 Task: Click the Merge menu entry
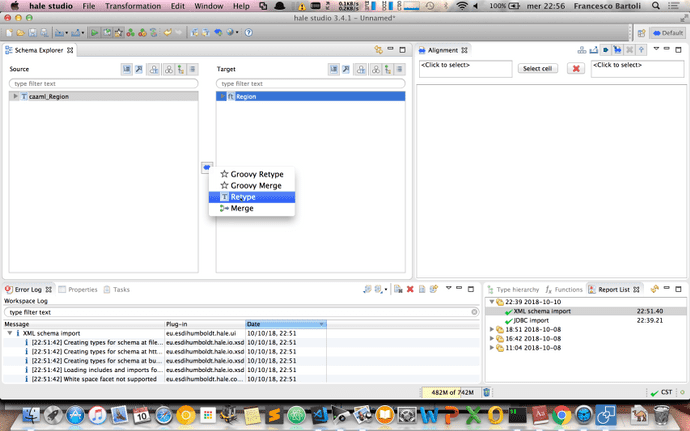coord(242,208)
